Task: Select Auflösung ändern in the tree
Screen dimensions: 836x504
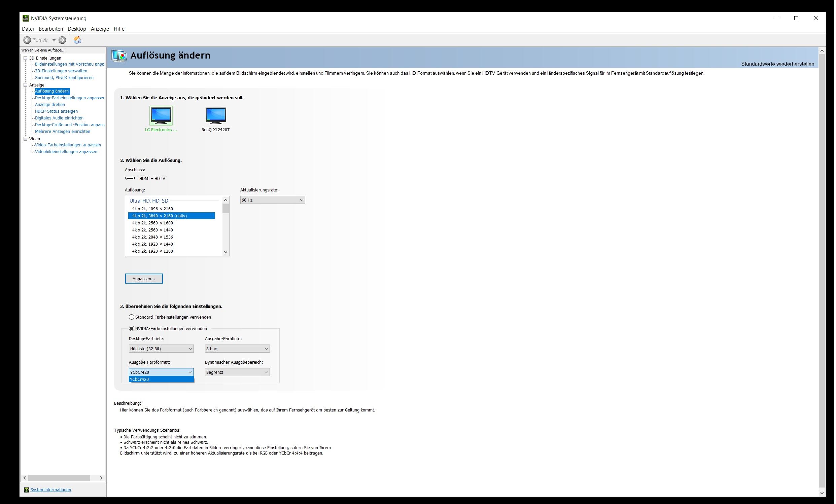Action: click(x=52, y=91)
